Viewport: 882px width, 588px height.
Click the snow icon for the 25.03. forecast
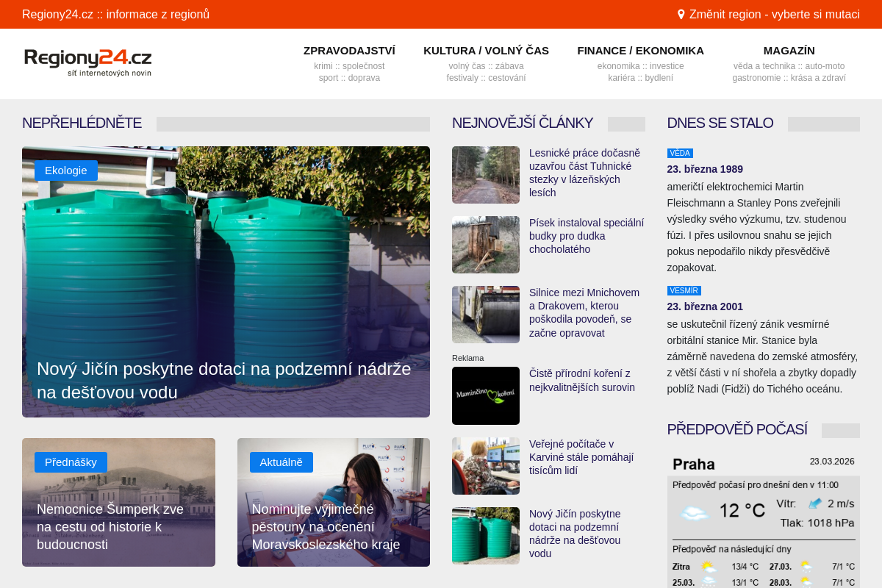point(709,581)
